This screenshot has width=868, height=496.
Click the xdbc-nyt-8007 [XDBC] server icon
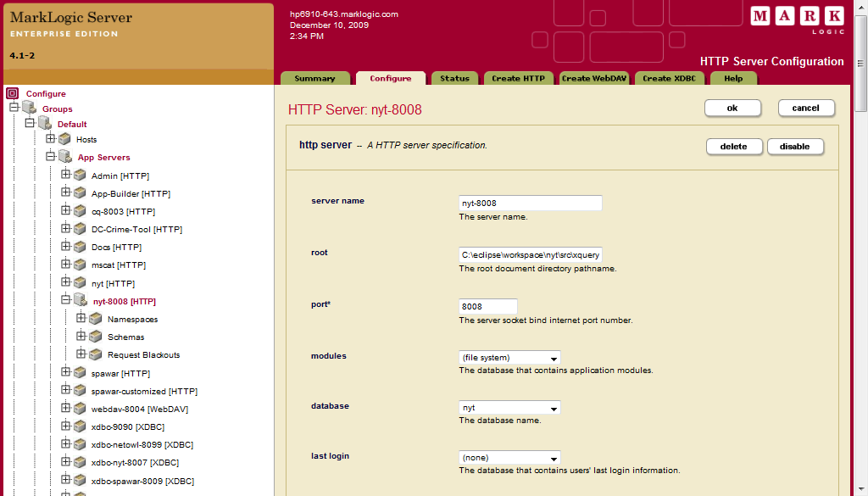[80, 462]
